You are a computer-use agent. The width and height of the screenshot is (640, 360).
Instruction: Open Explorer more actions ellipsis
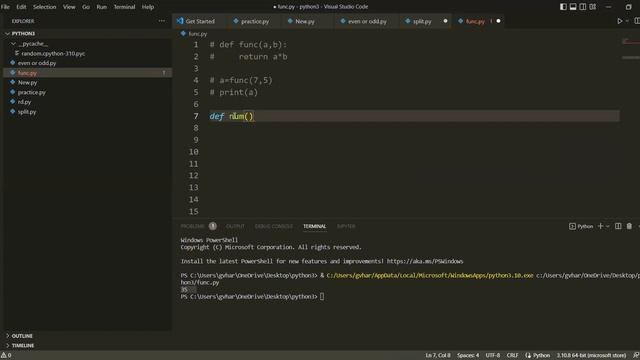tap(162, 21)
